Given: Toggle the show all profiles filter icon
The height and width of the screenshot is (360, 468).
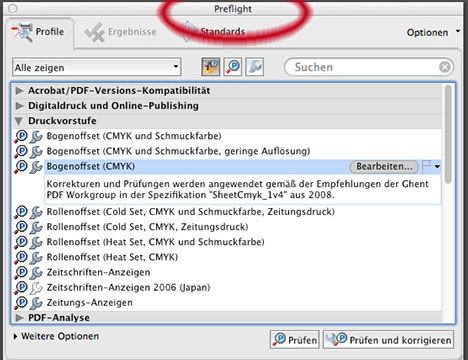Looking at the screenshot, I should pyautogui.click(x=211, y=67).
